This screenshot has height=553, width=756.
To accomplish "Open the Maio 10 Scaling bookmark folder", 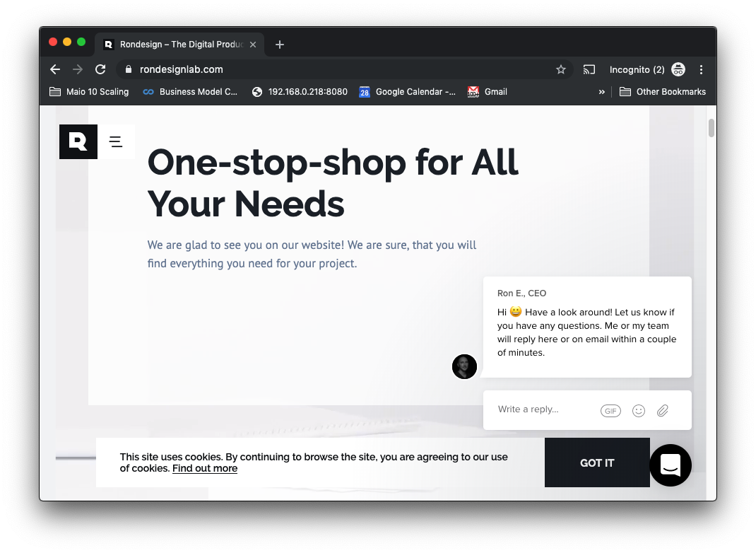I will [89, 92].
